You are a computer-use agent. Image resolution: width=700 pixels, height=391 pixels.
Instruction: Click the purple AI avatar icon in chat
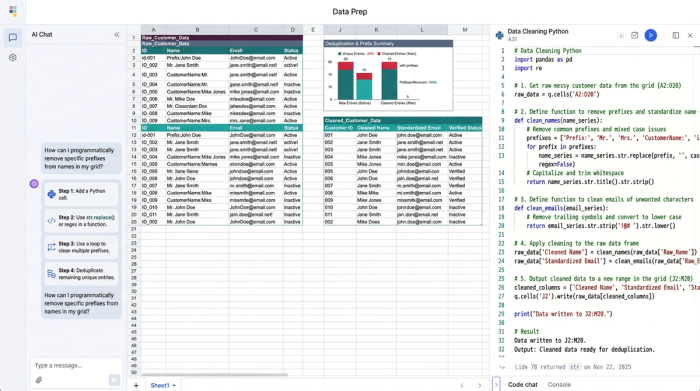(34, 183)
